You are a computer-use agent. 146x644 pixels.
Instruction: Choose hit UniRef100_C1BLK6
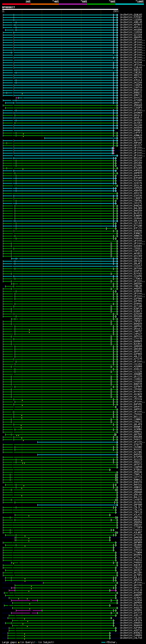click(131, 67)
